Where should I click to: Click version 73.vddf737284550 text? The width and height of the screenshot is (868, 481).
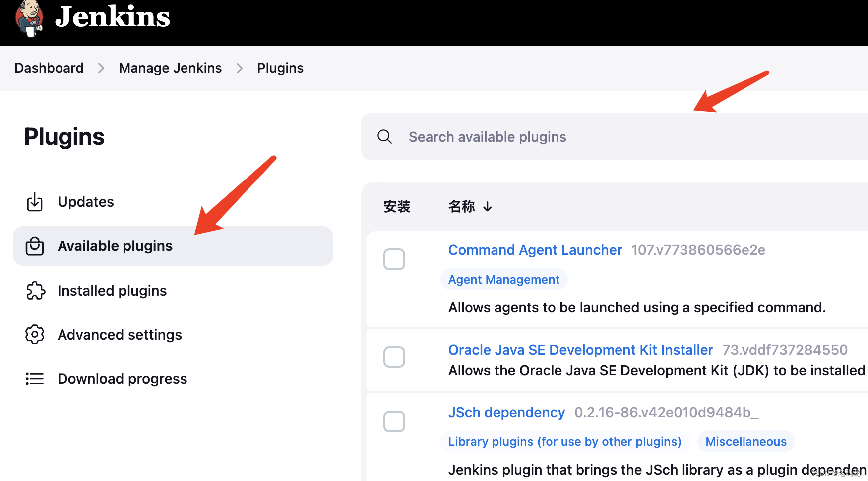pyautogui.click(x=785, y=350)
